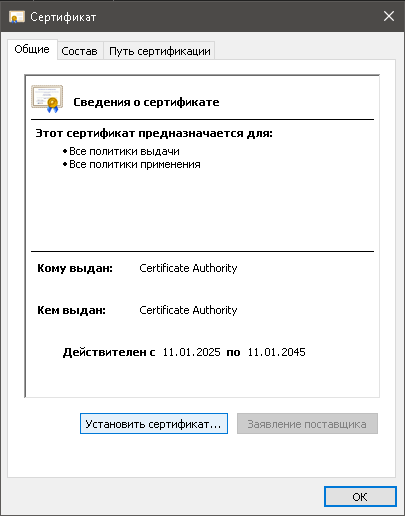Click the Этот сертификат предназначается для text
The image size is (405, 516).
click(x=154, y=133)
